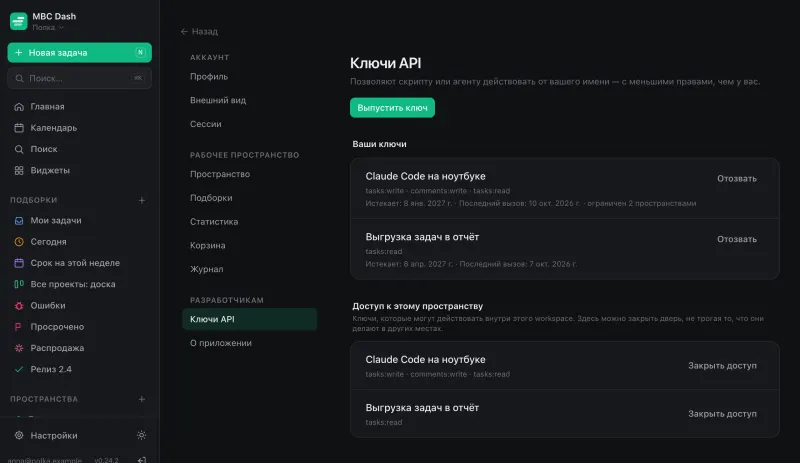Click the gear icon beside Настройки

[x=19, y=435]
